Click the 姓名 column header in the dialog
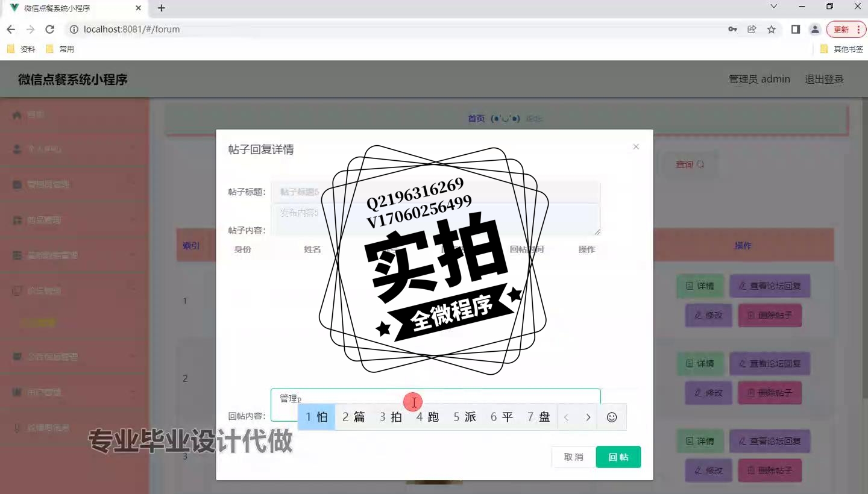The image size is (868, 494). [x=312, y=249]
